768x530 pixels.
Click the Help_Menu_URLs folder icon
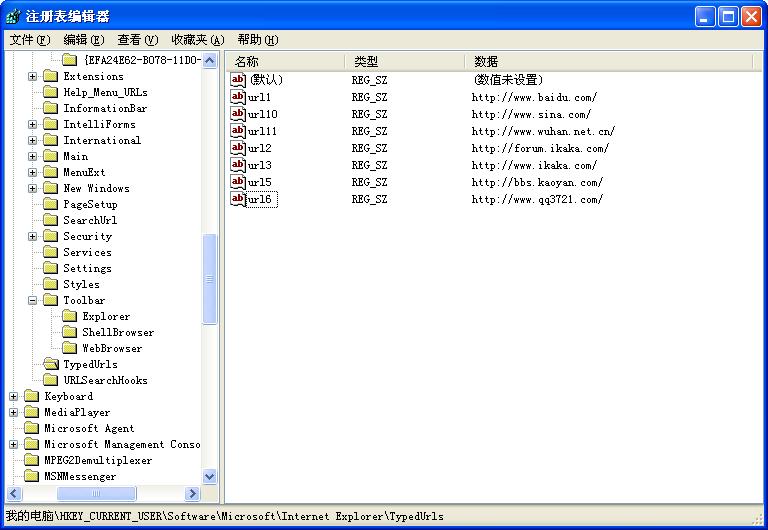(x=50, y=92)
